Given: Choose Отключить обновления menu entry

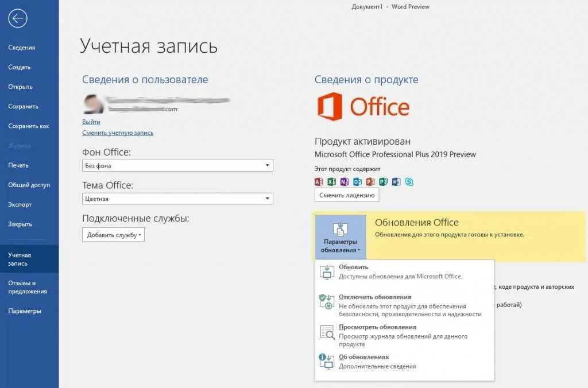Looking at the screenshot, I should tap(404, 305).
